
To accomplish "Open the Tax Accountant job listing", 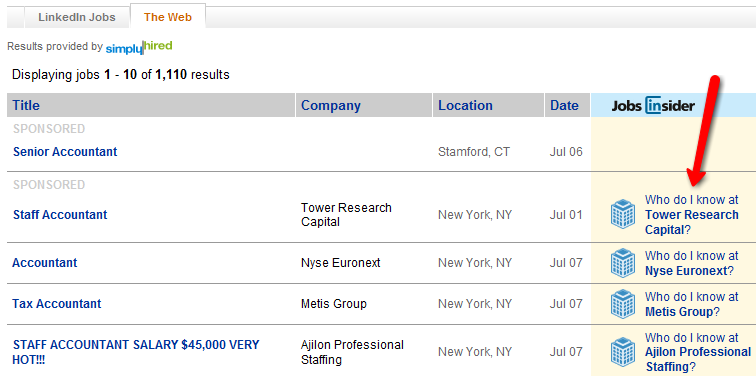I will coord(57,304).
